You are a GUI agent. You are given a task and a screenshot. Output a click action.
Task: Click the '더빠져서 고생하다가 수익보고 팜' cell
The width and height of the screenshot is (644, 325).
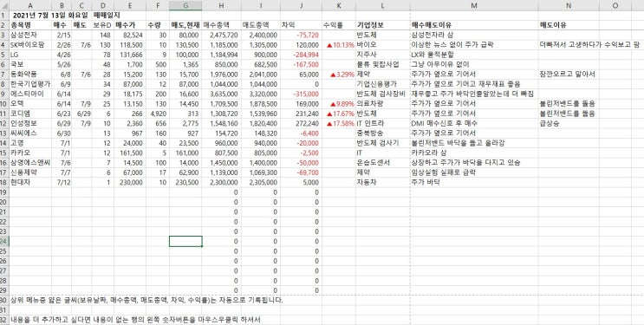tap(589, 45)
